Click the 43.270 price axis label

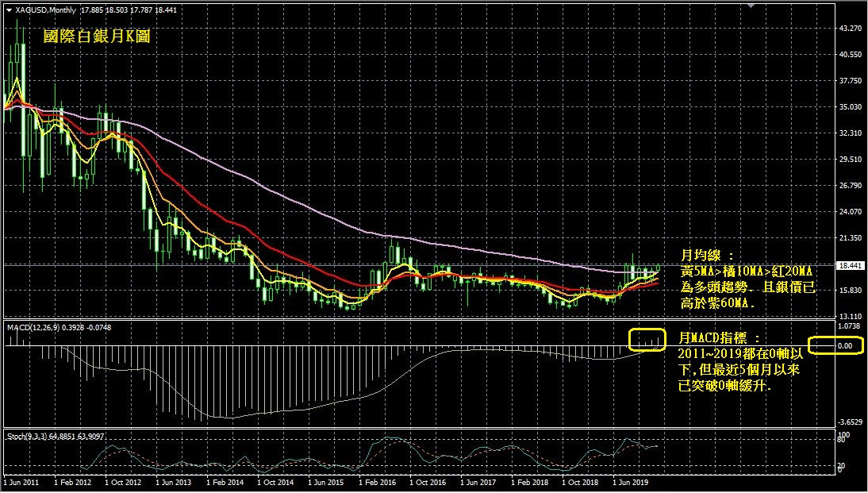point(851,29)
